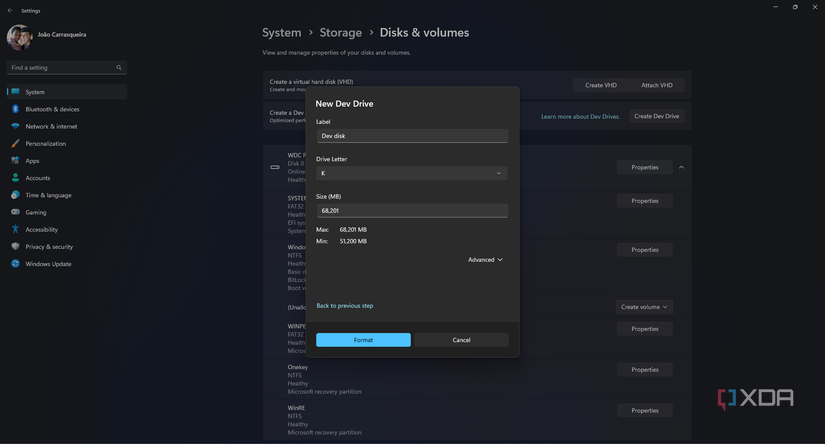This screenshot has width=825, height=444.
Task: Expand the Advanced options section
Action: coord(485,260)
